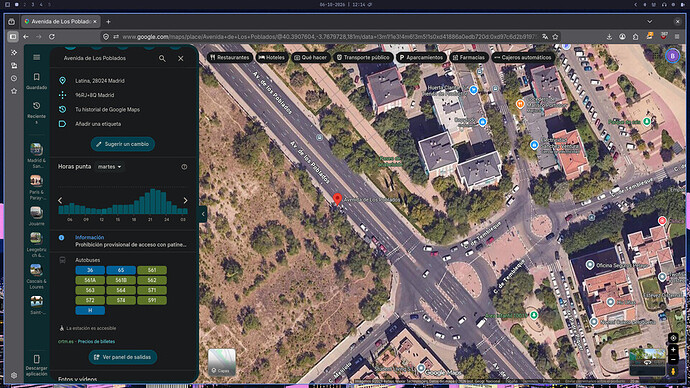
Task: Select bus line 561
Action: [152, 270]
